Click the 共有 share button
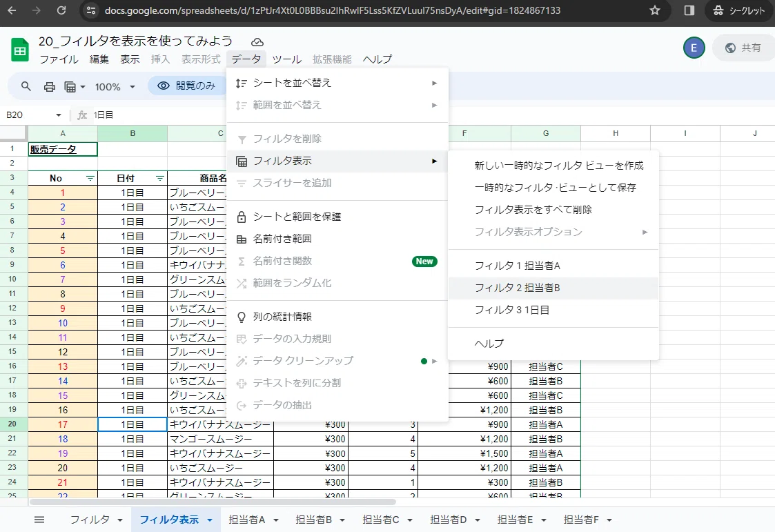The image size is (775, 532). pyautogui.click(x=743, y=48)
